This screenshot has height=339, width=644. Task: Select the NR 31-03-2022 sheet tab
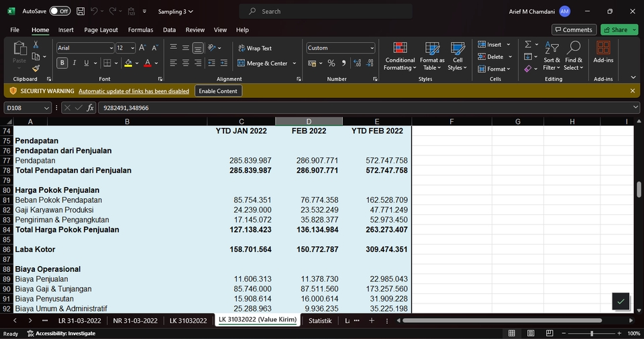tap(135, 320)
